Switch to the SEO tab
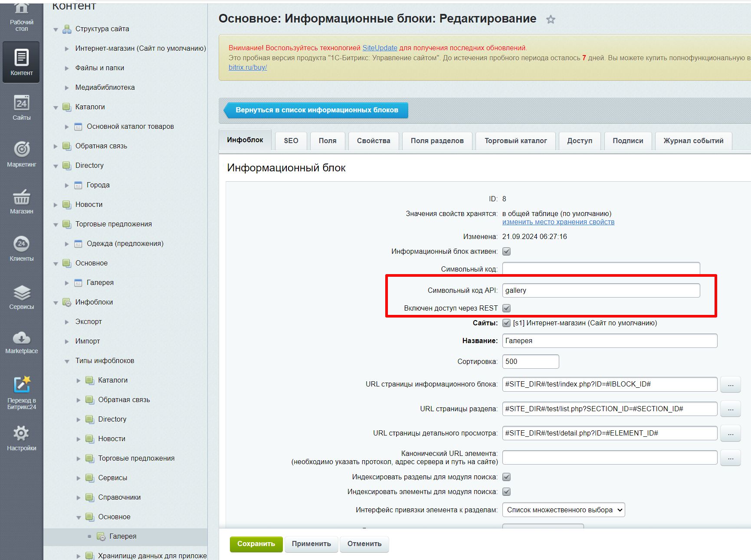This screenshot has width=751, height=560. pyautogui.click(x=291, y=141)
